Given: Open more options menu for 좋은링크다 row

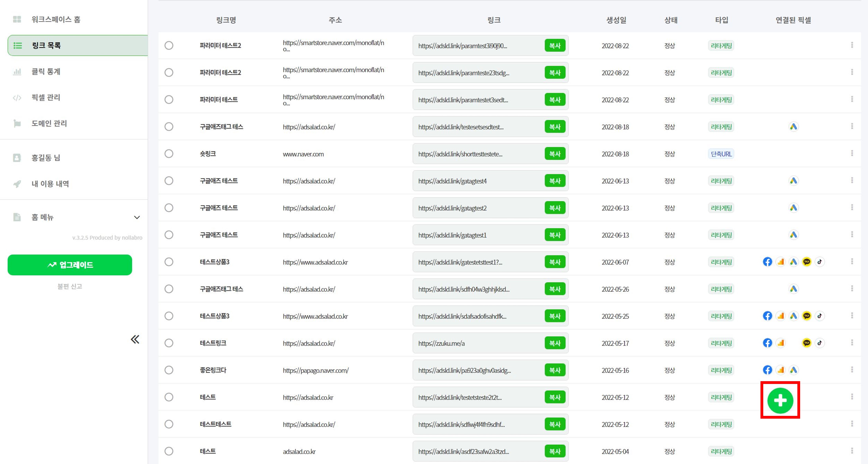Looking at the screenshot, I should 852,369.
